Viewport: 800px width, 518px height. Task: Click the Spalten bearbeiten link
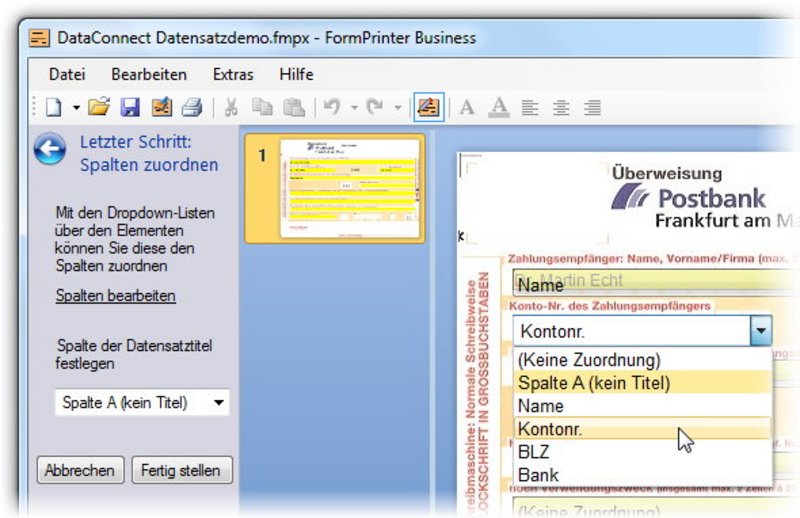116,296
